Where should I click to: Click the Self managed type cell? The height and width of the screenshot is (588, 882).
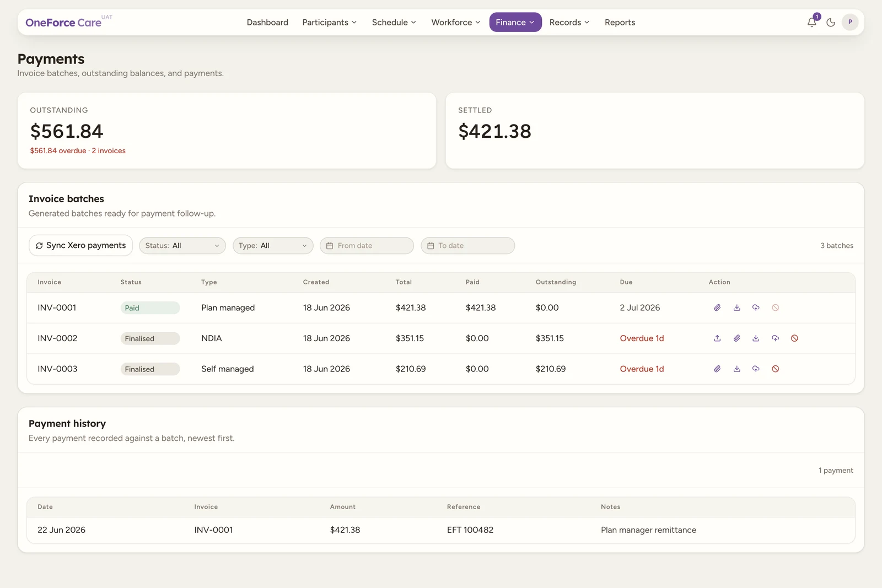point(227,369)
